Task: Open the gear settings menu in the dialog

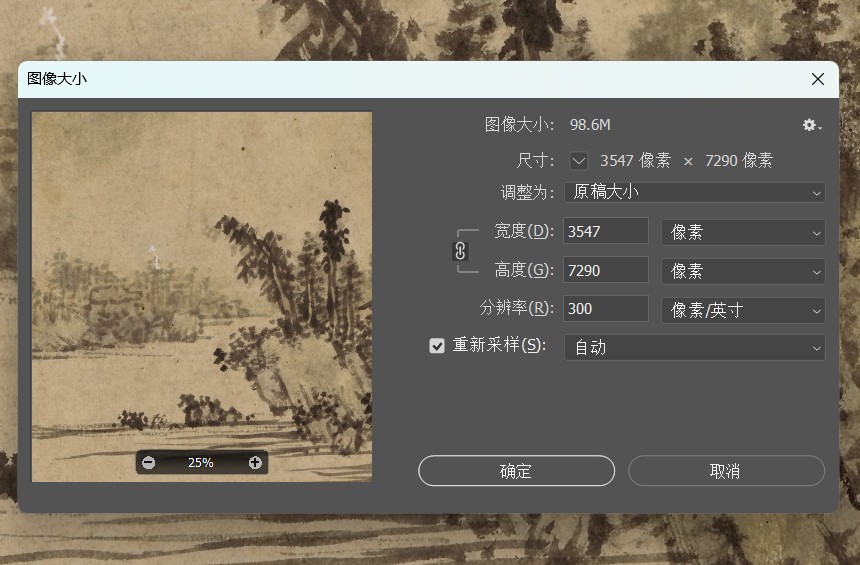Action: pos(811,126)
